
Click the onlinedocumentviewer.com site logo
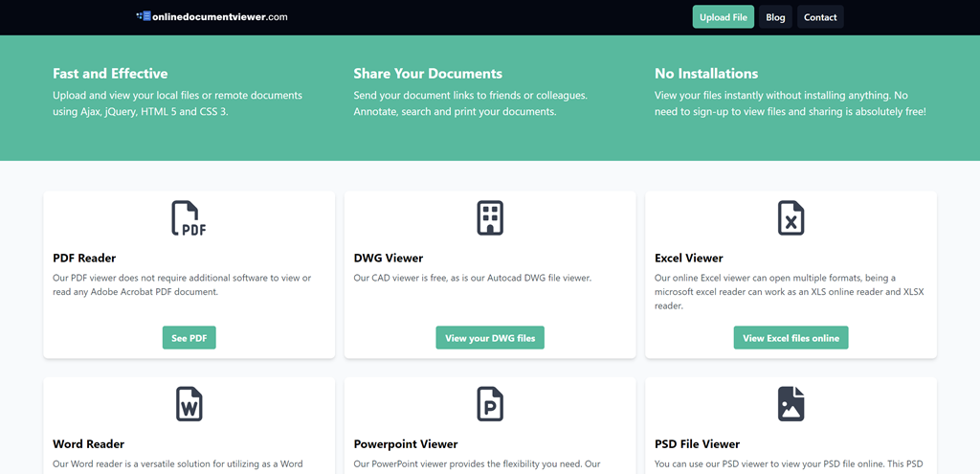(212, 16)
